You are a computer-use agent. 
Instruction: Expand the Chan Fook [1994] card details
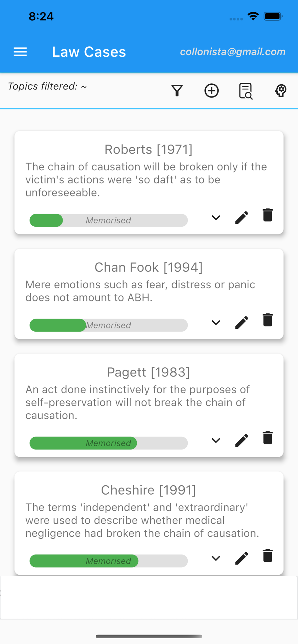tap(216, 323)
